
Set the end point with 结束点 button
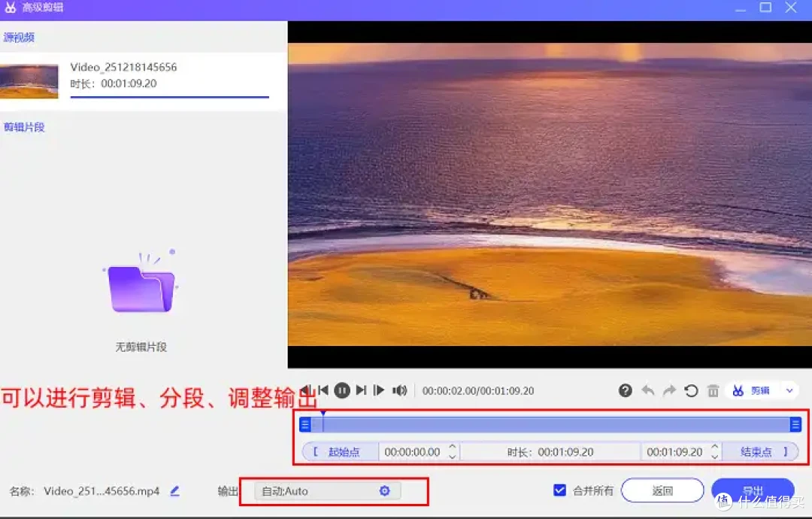click(760, 451)
